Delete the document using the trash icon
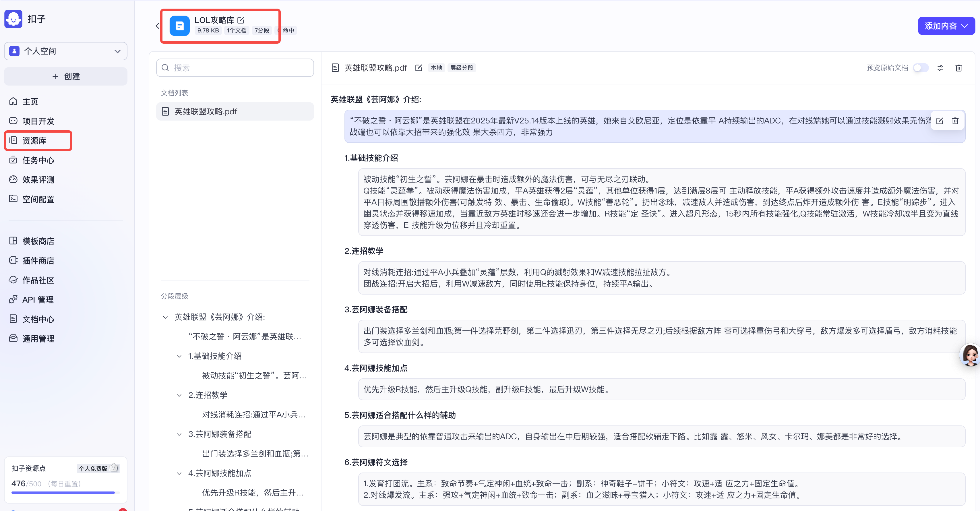 [959, 68]
